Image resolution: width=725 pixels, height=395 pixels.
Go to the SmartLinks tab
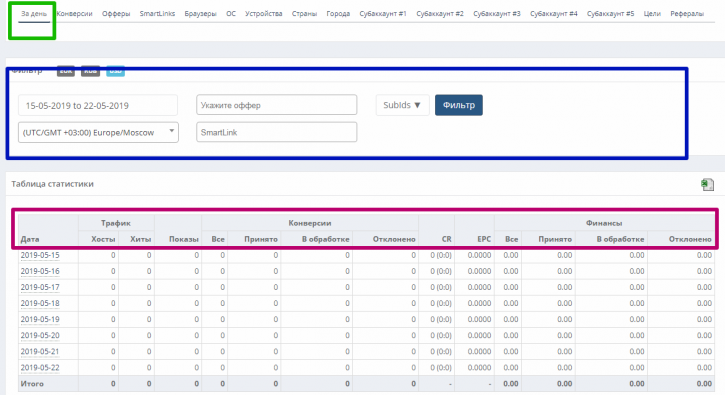(157, 14)
